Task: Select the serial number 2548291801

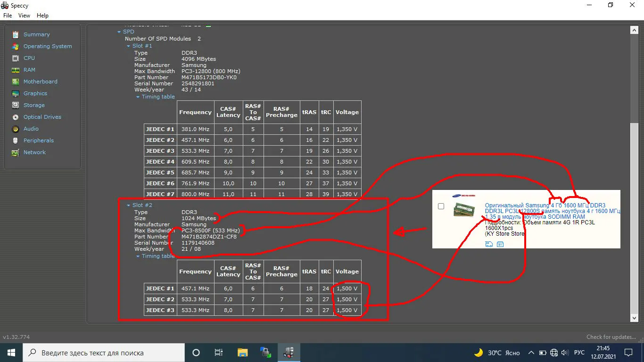Action: pos(198,83)
